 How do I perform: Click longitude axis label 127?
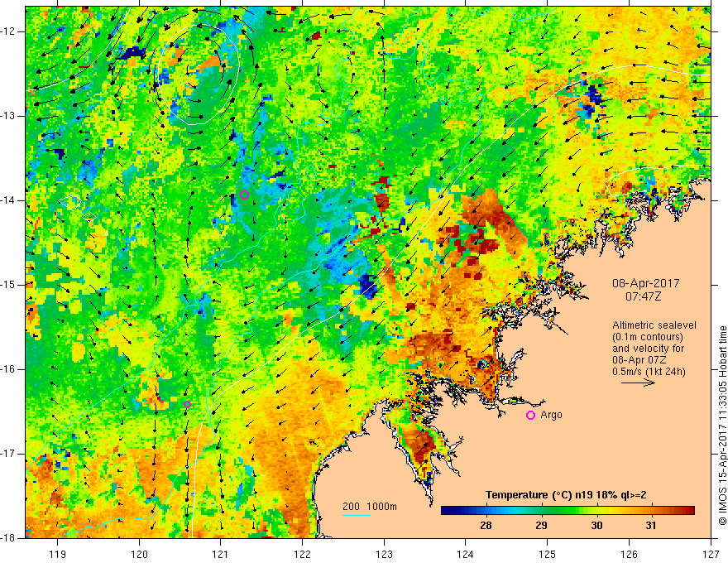pyautogui.click(x=711, y=554)
